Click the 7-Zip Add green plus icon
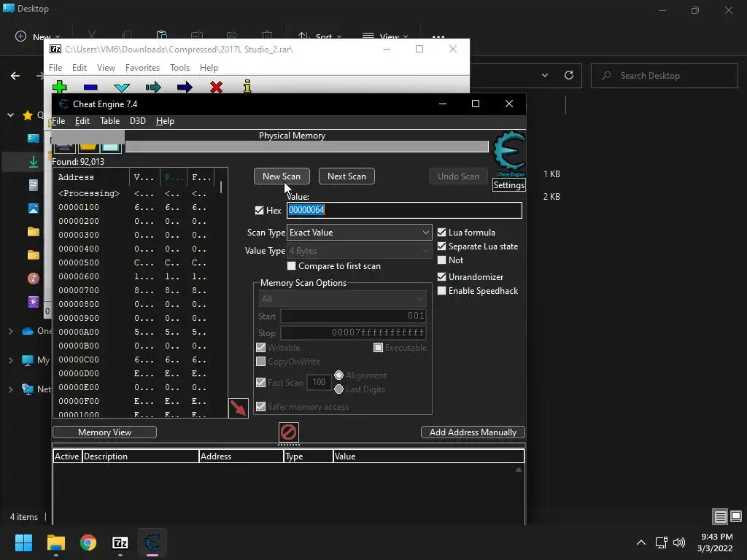747x560 pixels. click(60, 87)
